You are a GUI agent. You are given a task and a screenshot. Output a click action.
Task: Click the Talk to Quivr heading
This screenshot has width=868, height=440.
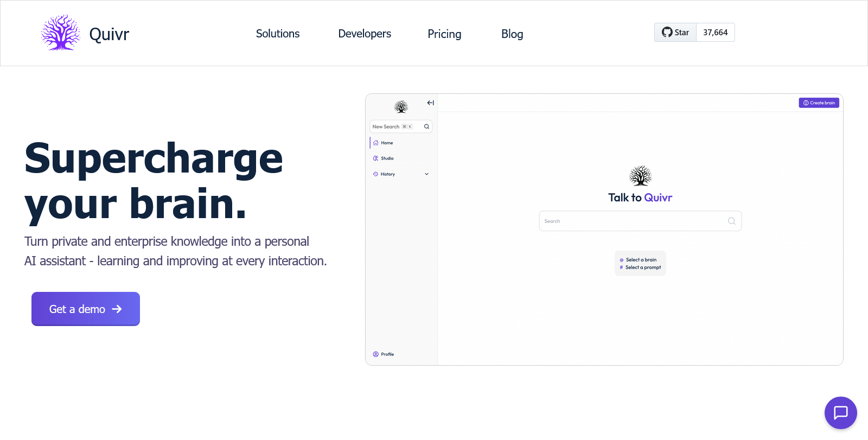(640, 197)
